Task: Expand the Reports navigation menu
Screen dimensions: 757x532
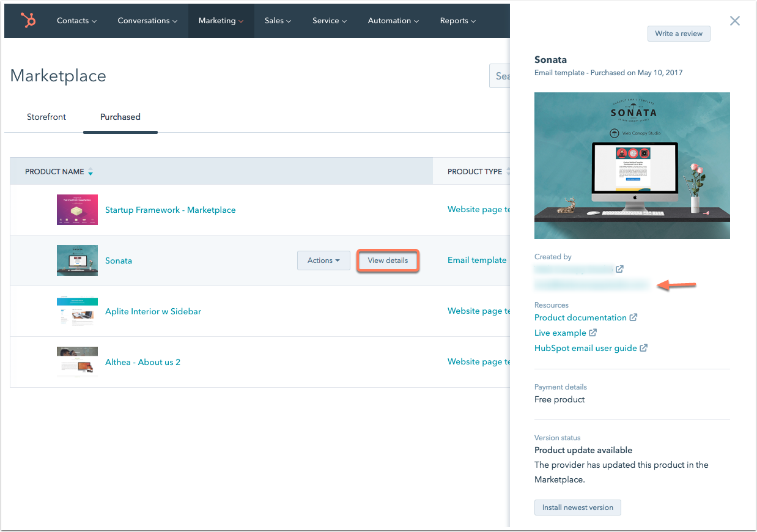Action: (457, 21)
